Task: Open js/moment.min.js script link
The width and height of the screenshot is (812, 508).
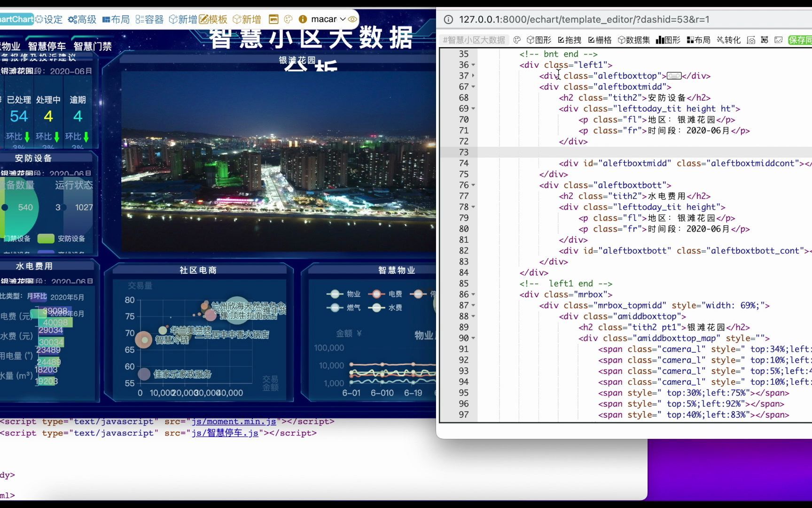Action: [234, 421]
